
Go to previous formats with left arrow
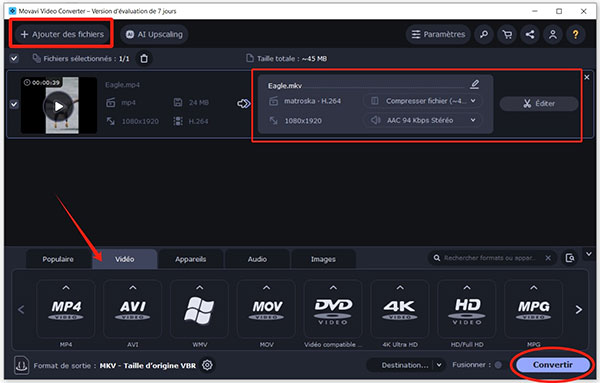pyautogui.click(x=21, y=310)
